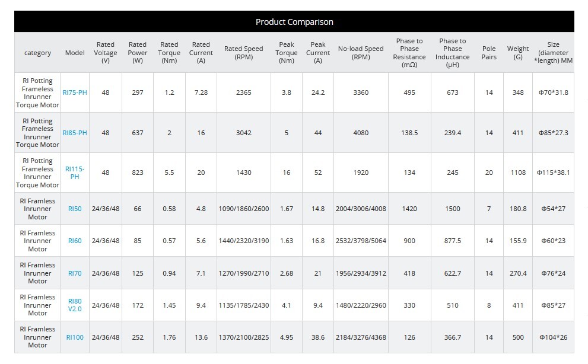
Task: Click the Rated Power (W) header
Action: pos(138,53)
